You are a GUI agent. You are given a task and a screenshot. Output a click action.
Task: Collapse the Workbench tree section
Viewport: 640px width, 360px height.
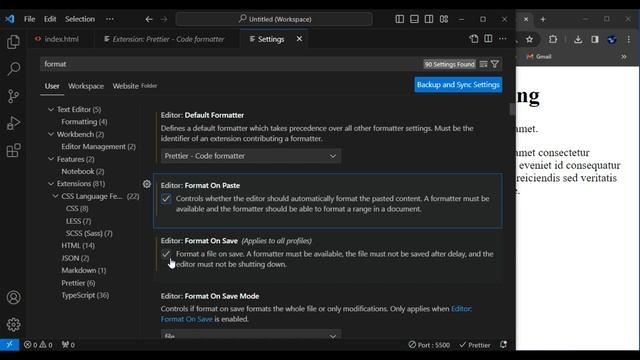click(51, 134)
